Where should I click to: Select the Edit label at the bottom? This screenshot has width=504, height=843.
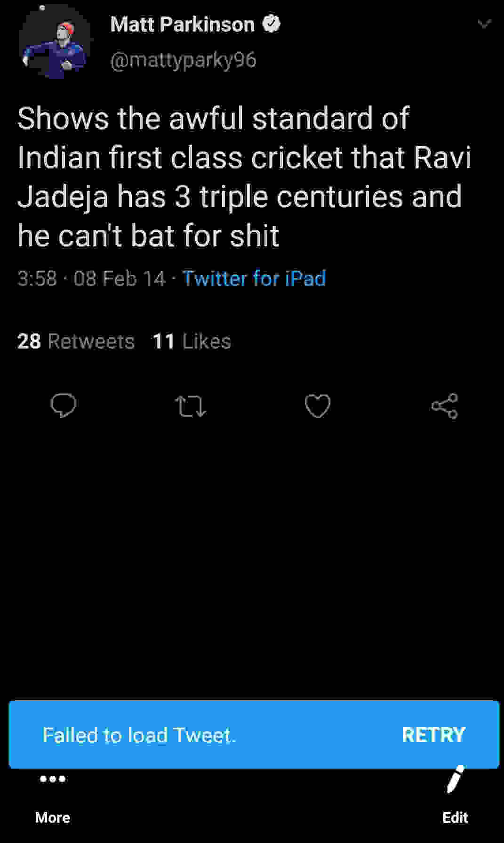(455, 818)
